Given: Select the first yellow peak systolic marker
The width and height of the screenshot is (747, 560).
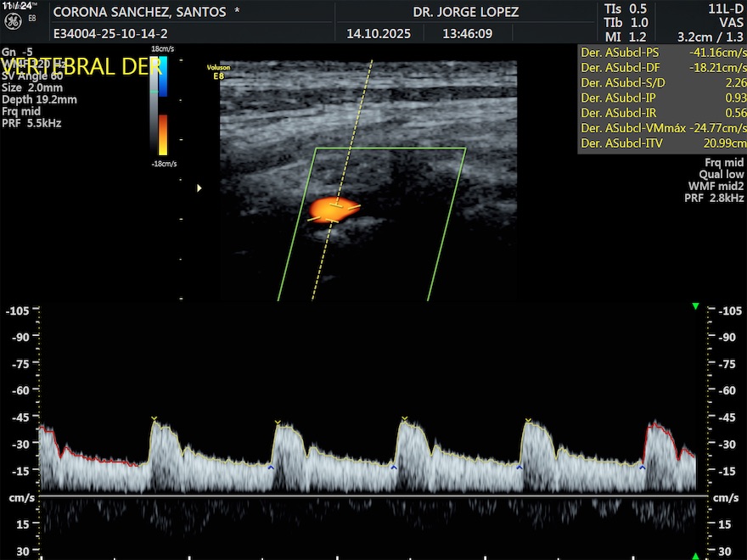Looking at the screenshot, I should pos(154,419).
